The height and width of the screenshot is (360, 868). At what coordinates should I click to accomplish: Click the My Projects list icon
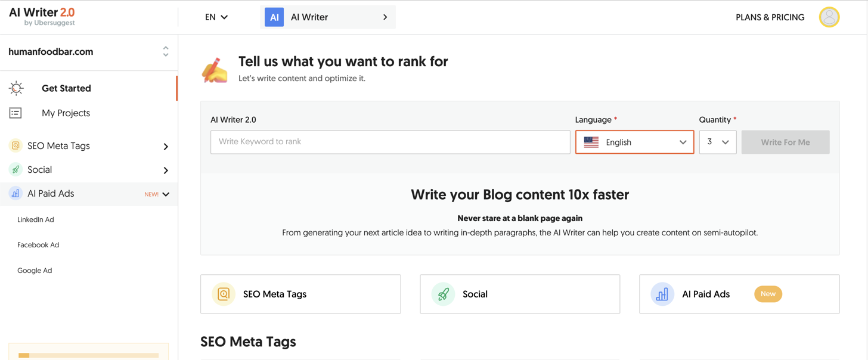[x=15, y=113]
